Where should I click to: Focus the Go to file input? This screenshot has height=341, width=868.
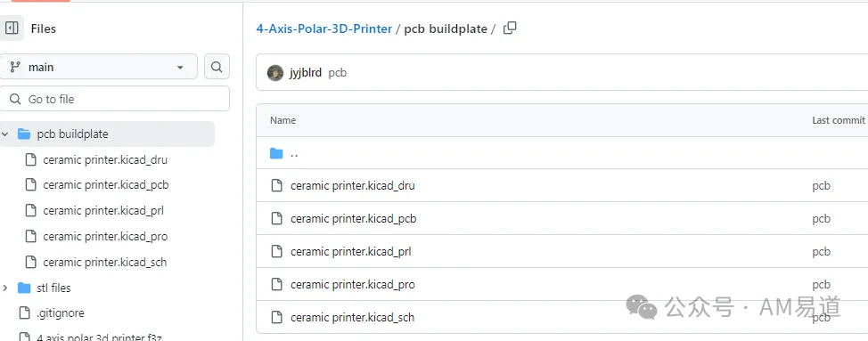115,99
